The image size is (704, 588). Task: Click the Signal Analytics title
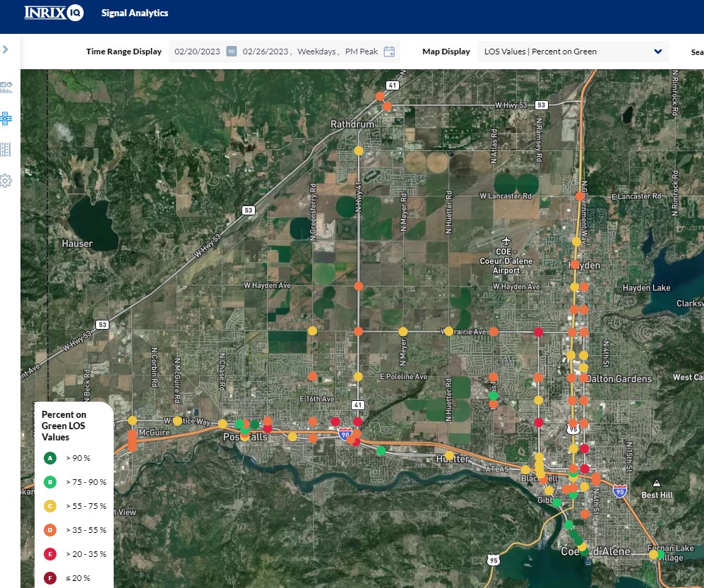(x=135, y=13)
